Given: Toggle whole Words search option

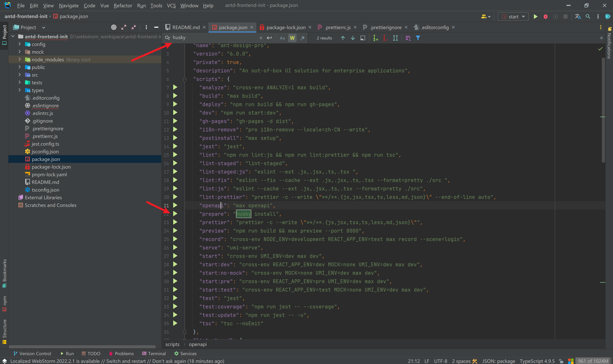Looking at the screenshot, I should [292, 38].
